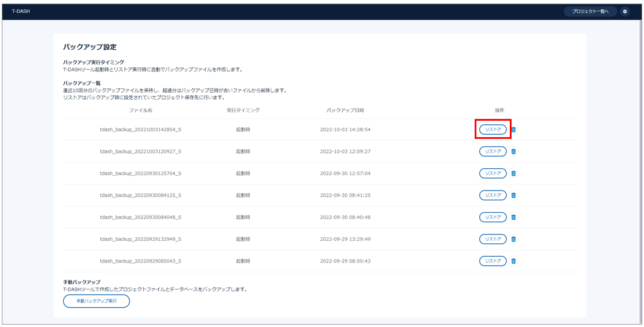This screenshot has width=644, height=327.
Task: Delete the 2022-09-30 12:57:04 backup
Action: coord(514,173)
